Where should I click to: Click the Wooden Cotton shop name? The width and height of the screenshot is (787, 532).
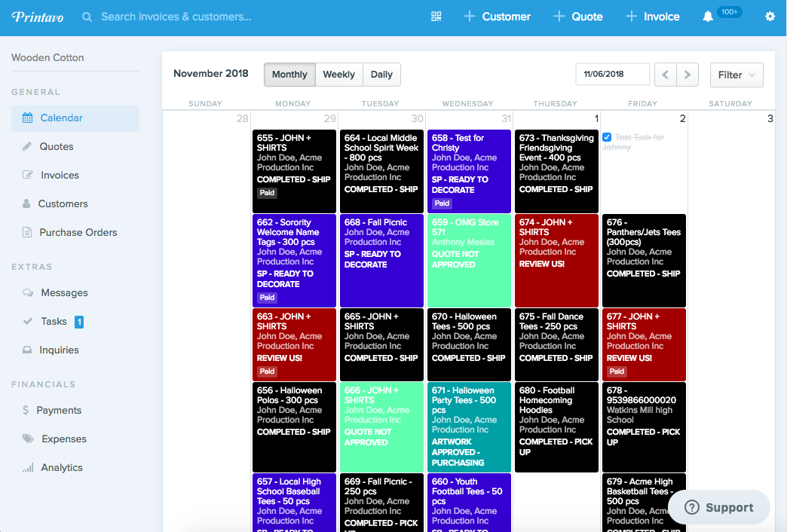point(47,58)
